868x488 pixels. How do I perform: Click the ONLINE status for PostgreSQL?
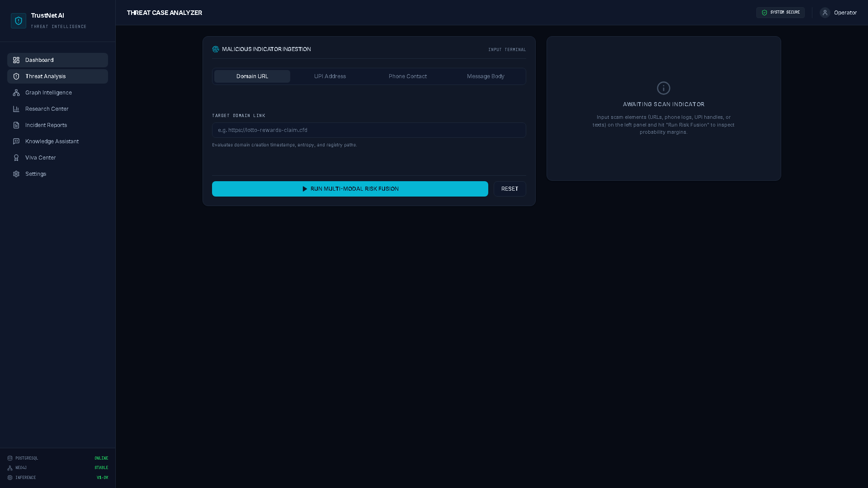pos(101,458)
